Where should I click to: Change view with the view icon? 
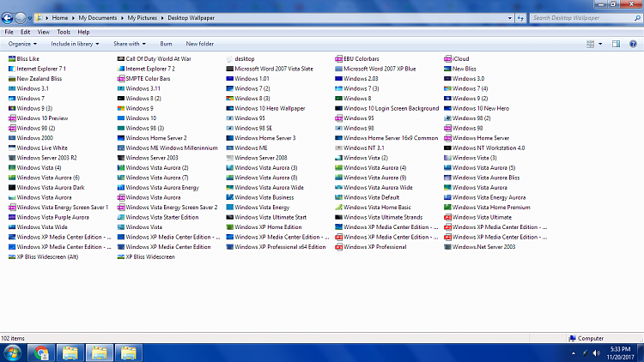click(x=590, y=44)
